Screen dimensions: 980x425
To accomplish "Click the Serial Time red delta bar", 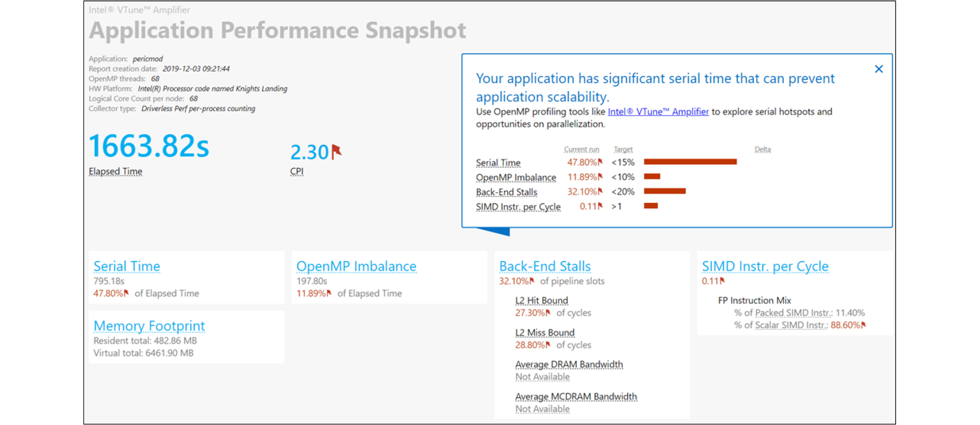I will click(x=690, y=162).
